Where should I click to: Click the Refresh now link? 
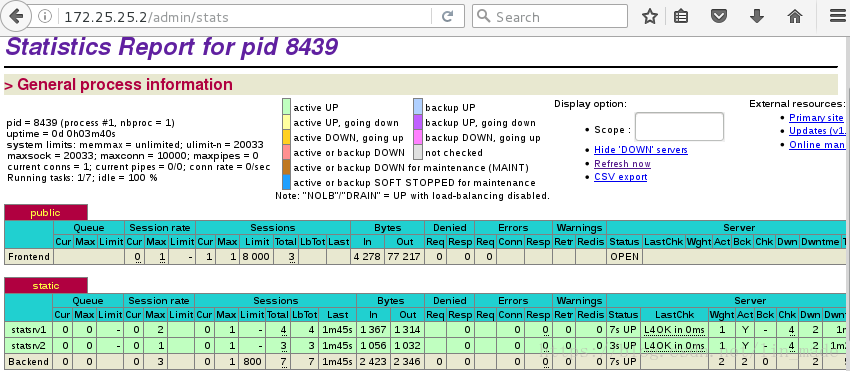622,163
